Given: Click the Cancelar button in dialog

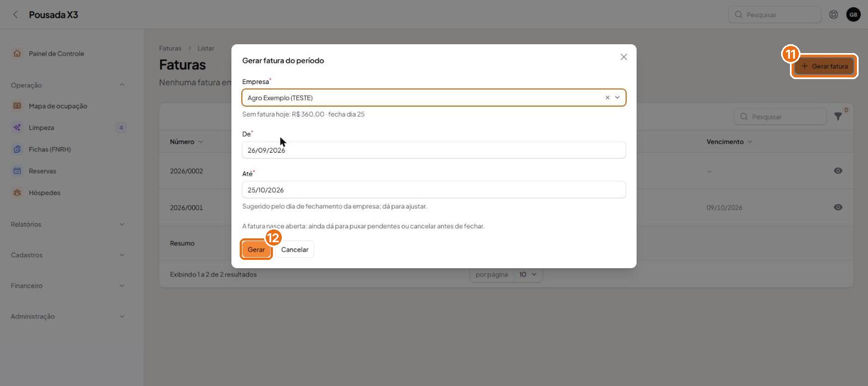Looking at the screenshot, I should 294,249.
